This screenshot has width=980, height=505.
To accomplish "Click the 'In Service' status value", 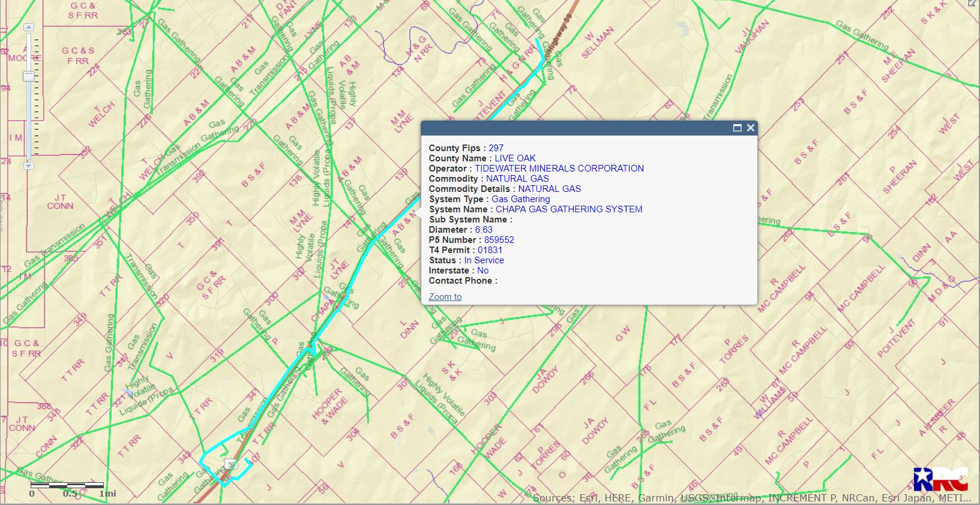I will tap(484, 260).
